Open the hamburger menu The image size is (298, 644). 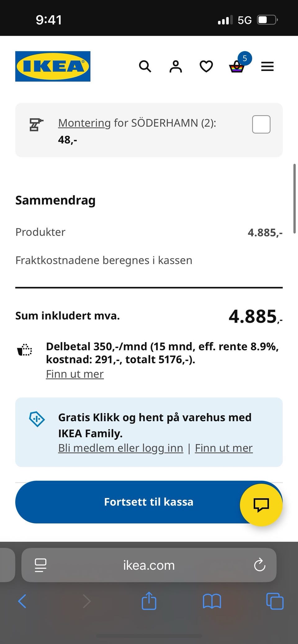tap(267, 66)
